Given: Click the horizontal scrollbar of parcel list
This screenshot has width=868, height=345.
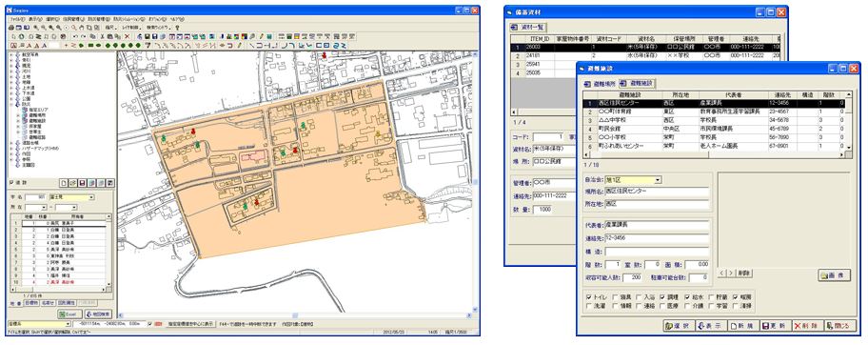Looking at the screenshot, I should coord(57,289).
